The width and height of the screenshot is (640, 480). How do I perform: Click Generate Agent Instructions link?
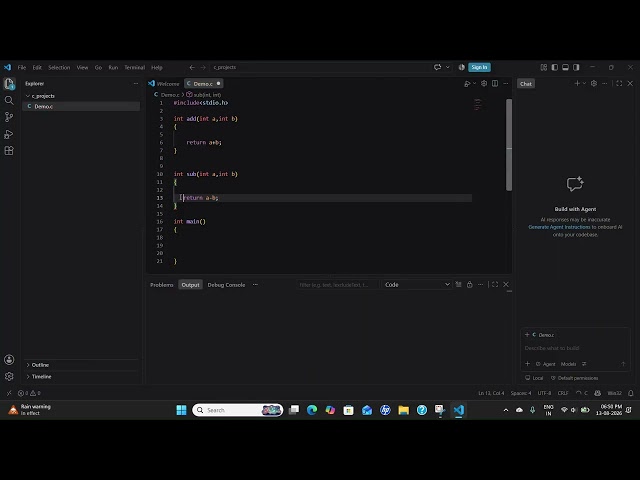(559, 227)
